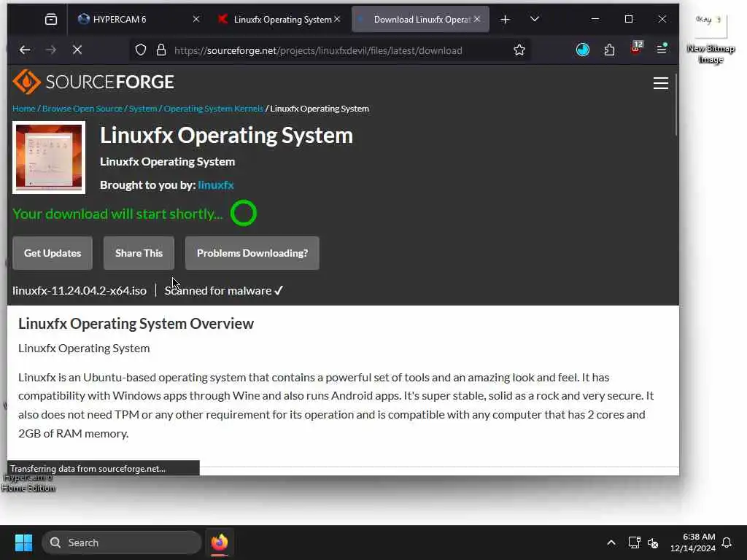This screenshot has width=747, height=560.
Task: Open the SourceForge hamburger site menu
Action: tap(660, 83)
